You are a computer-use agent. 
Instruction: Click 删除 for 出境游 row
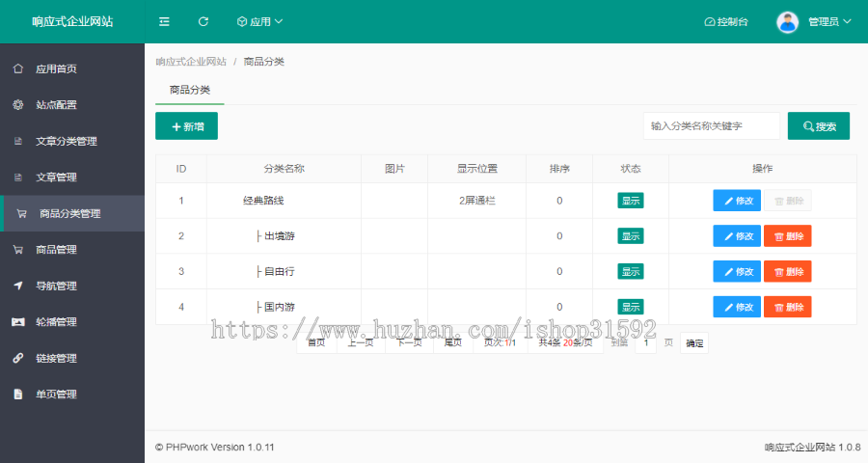[788, 236]
